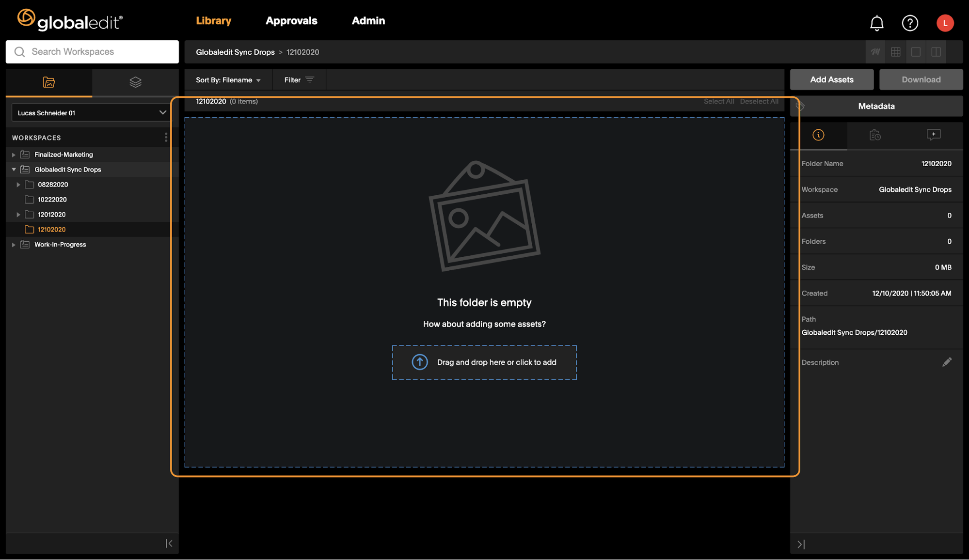Expand the 08282020 folder
Image resolution: width=969 pixels, height=560 pixels.
pos(18,185)
